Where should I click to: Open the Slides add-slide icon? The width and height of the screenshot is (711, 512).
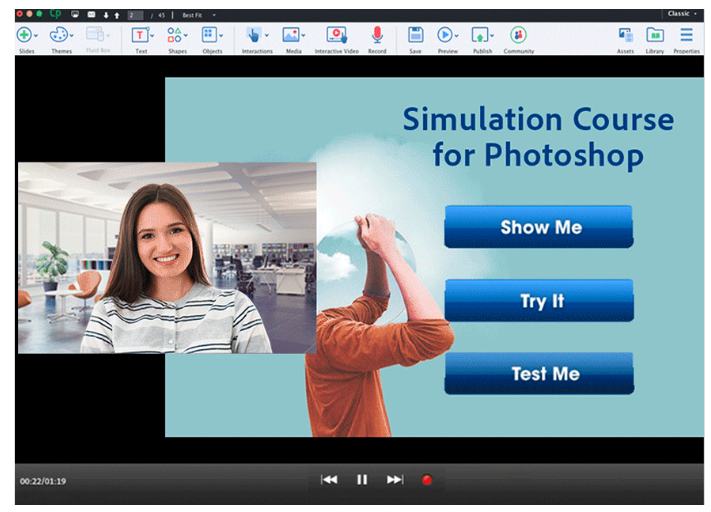point(24,34)
